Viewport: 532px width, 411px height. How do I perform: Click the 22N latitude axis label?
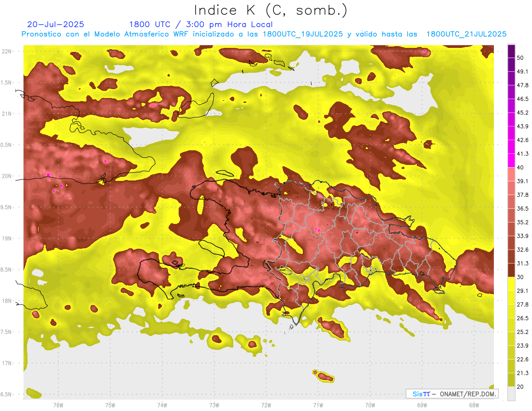click(8, 51)
